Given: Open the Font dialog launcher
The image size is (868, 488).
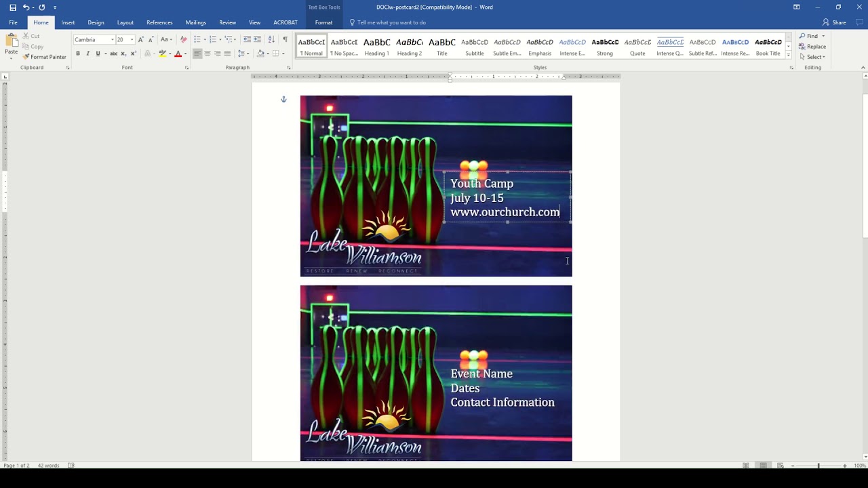Looking at the screenshot, I should tap(186, 68).
